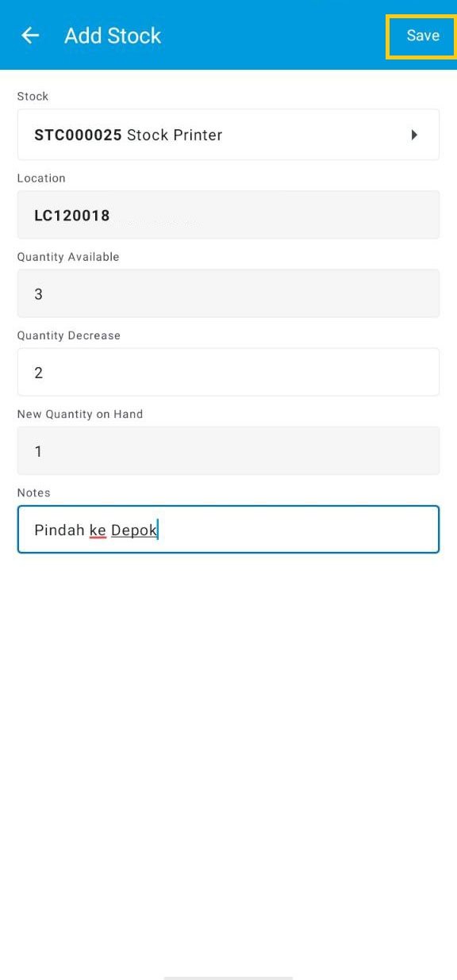This screenshot has height=980, width=457.
Task: Select the Quantity Decrease field containing 2
Action: 228,372
